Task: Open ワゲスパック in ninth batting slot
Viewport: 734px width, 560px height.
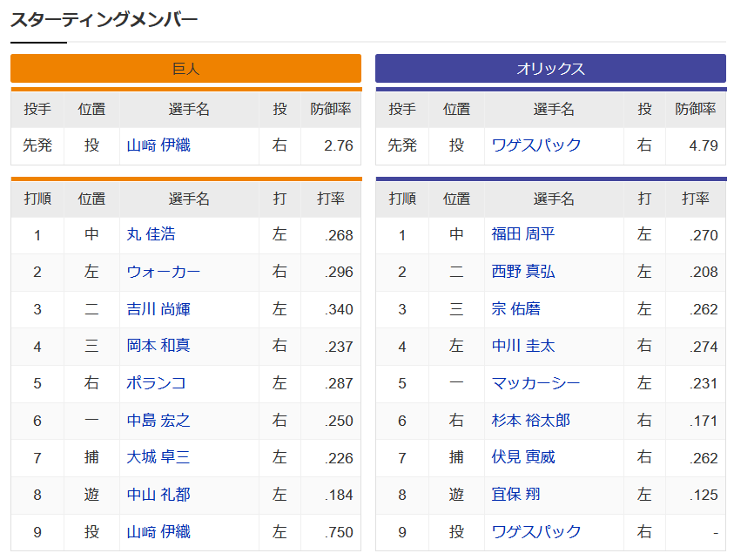Action: pyautogui.click(x=536, y=532)
